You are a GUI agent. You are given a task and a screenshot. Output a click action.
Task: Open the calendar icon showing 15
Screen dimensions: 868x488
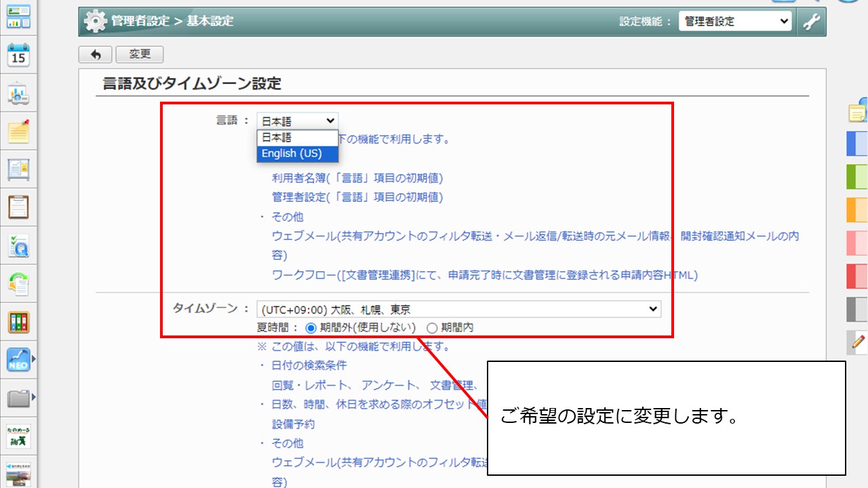pos(19,55)
